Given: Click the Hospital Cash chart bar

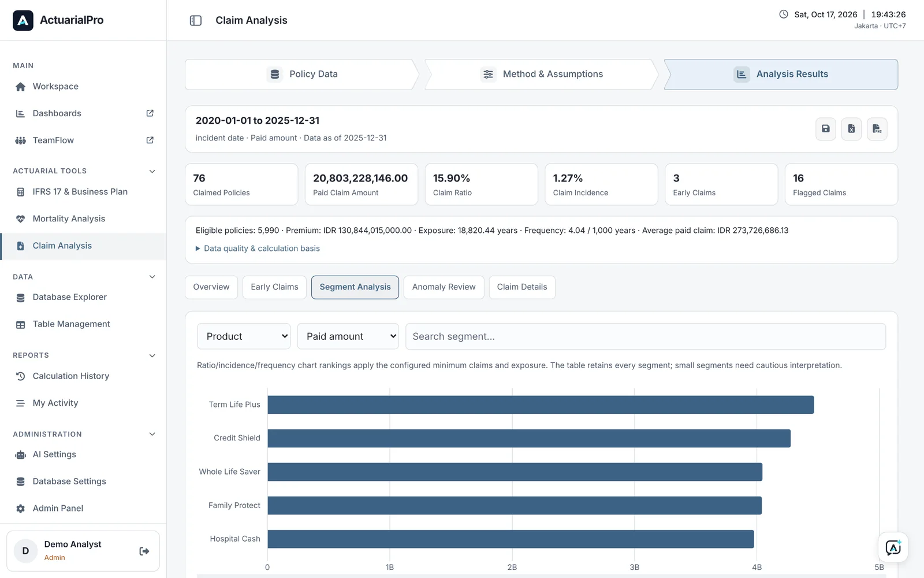Looking at the screenshot, I should point(511,539).
